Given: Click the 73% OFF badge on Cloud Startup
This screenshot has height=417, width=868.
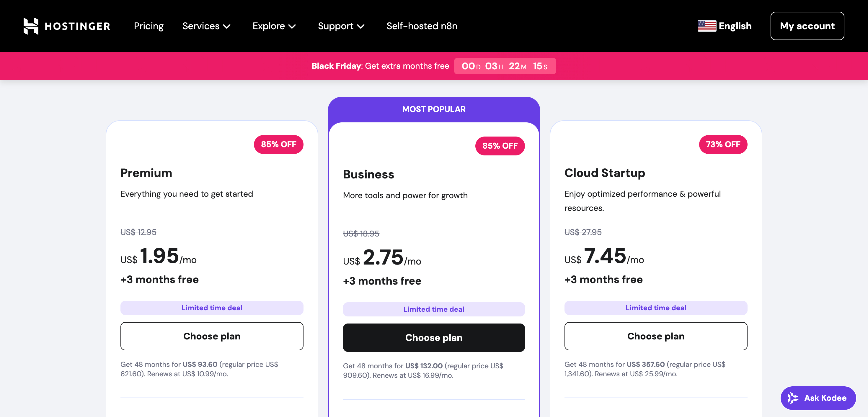Looking at the screenshot, I should pyautogui.click(x=723, y=145).
